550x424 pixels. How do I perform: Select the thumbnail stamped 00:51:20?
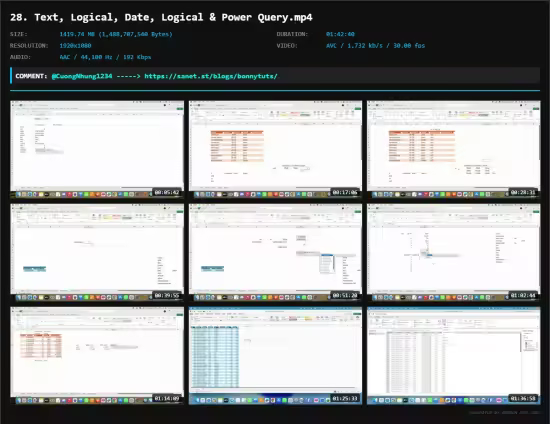click(275, 253)
